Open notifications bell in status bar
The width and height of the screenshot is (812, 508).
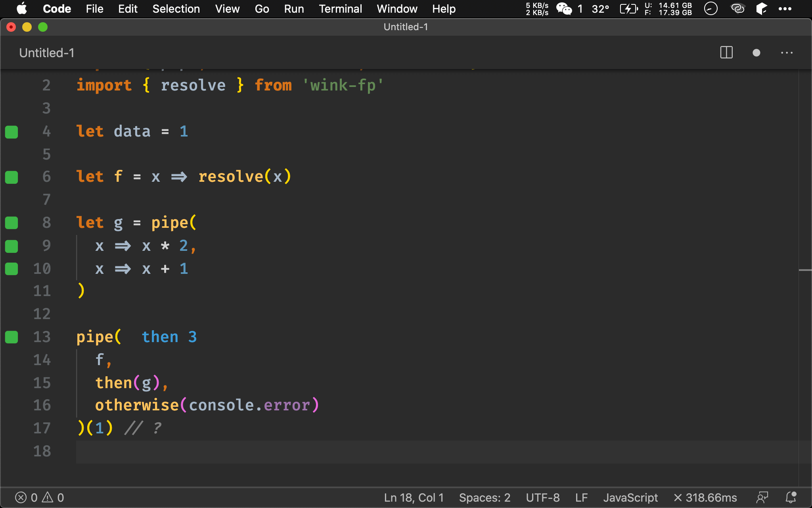tap(791, 498)
